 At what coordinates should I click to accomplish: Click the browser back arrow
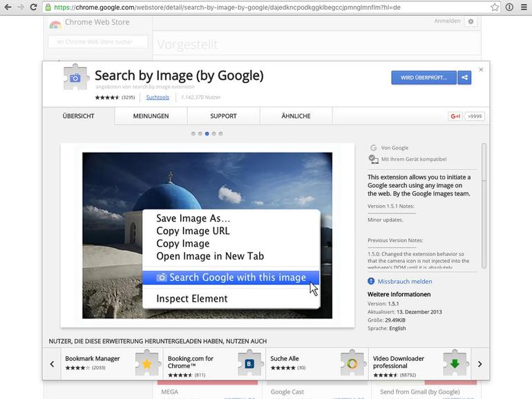click(x=8, y=7)
